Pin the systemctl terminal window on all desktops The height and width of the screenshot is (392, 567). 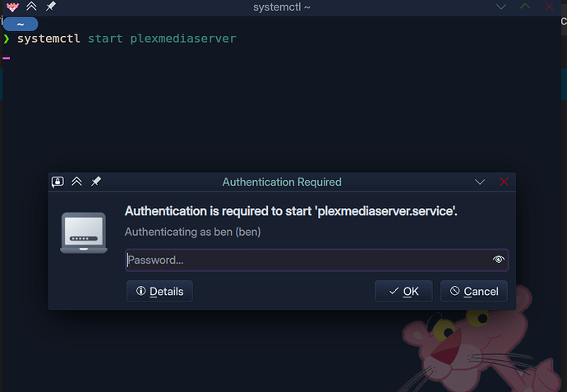51,6
